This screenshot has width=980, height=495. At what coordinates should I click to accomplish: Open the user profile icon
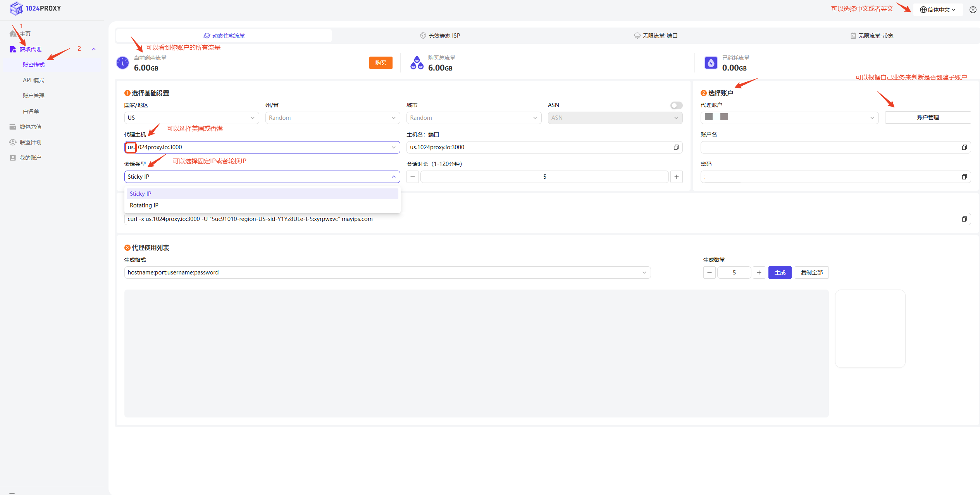click(x=973, y=10)
